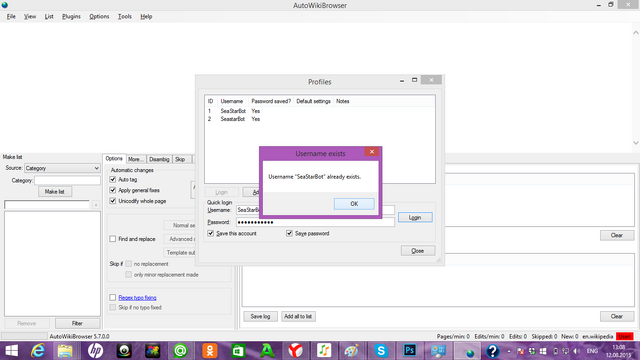Image resolution: width=640 pixels, height=360 pixels.
Task: Open the Regex typo fixing link
Action: click(x=138, y=298)
